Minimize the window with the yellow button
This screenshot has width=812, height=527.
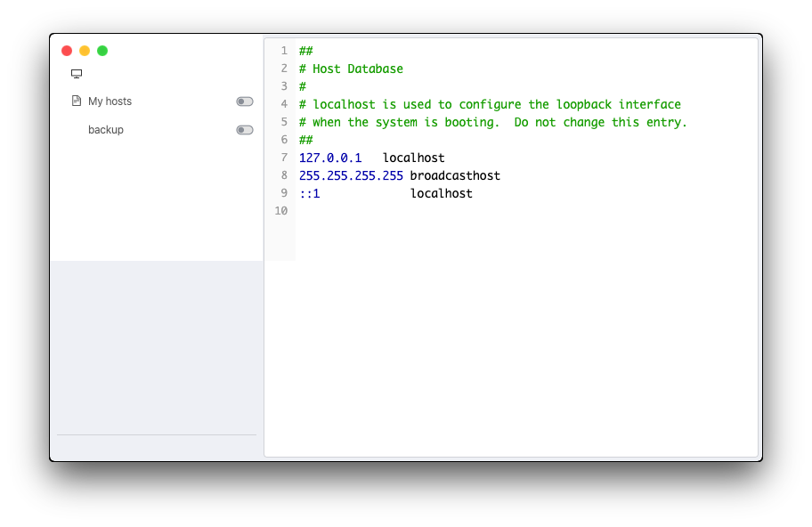(85, 51)
